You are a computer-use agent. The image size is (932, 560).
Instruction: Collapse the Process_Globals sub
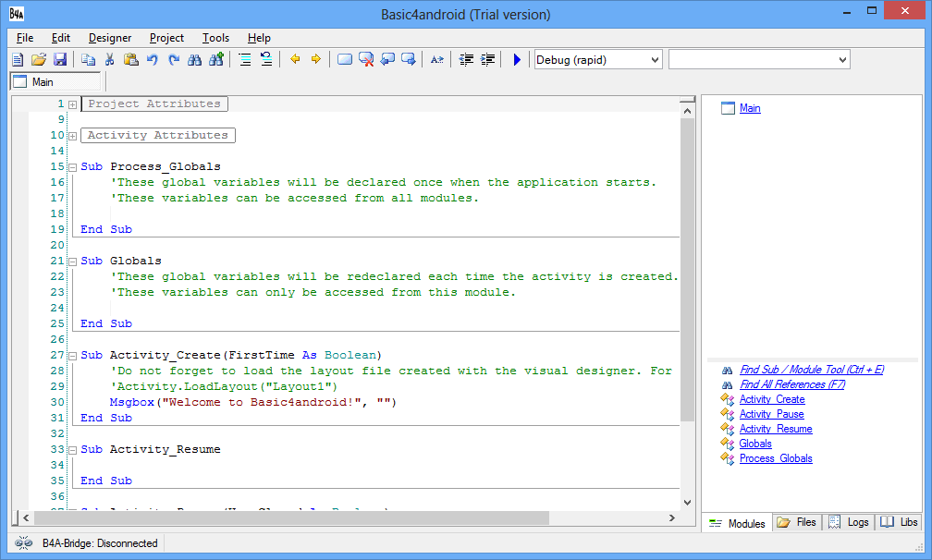coord(72,166)
